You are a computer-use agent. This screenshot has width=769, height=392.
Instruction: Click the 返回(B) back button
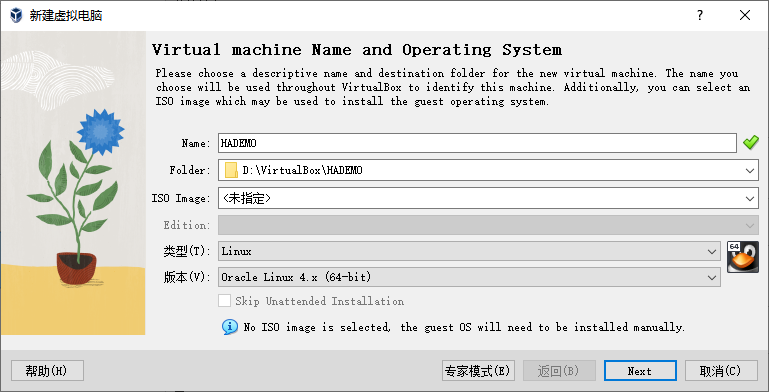coord(559,371)
